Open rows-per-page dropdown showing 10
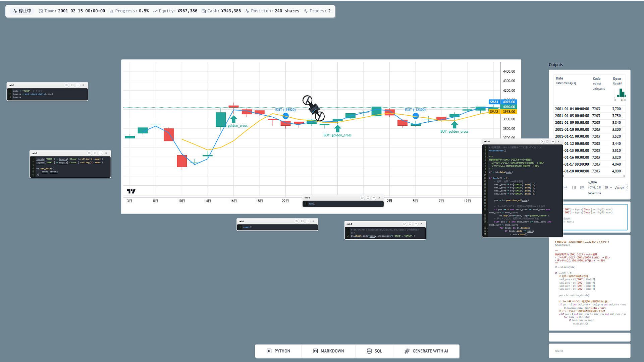The image size is (644, 362). click(x=608, y=187)
